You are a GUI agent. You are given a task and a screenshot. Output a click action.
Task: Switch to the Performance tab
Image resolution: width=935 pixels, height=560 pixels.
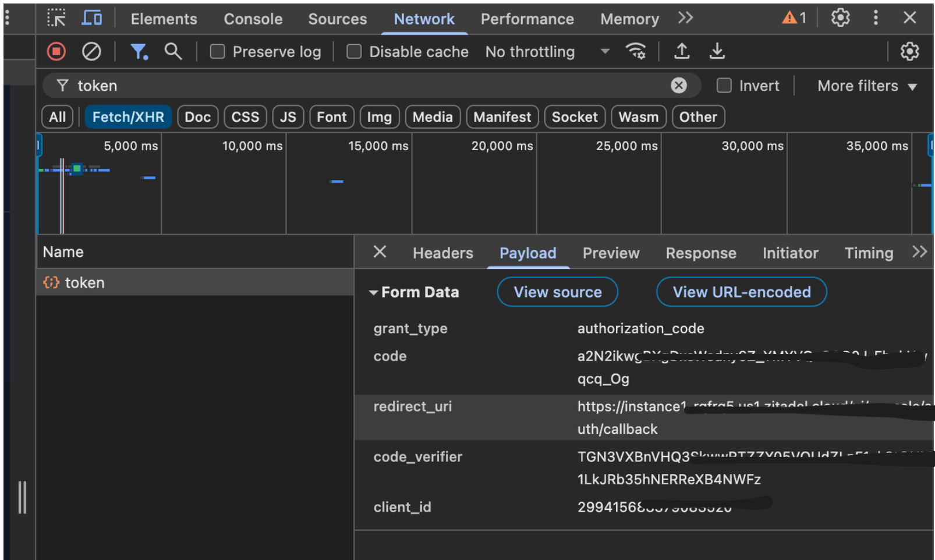[527, 19]
